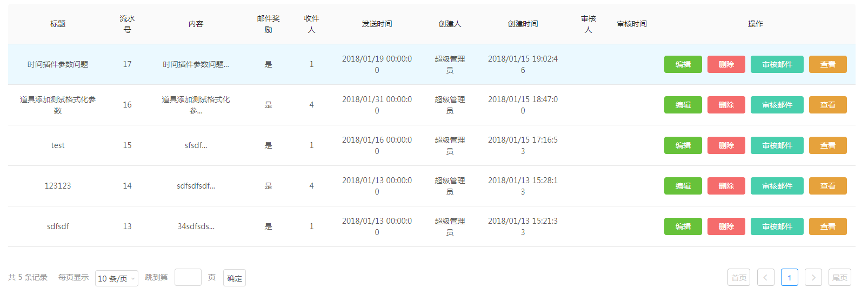The width and height of the screenshot is (868, 301).
Task: View the 道具添加测试格式化参数 mail
Action: [828, 105]
